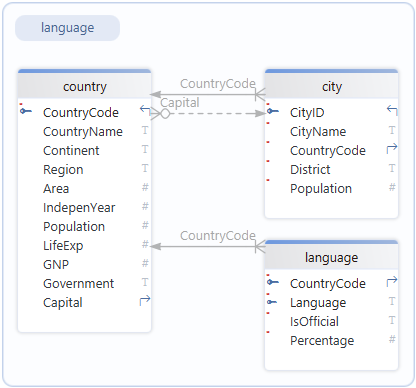Click the number type icon on GNP
Image resolution: width=416 pixels, height=388 pixels.
click(145, 263)
